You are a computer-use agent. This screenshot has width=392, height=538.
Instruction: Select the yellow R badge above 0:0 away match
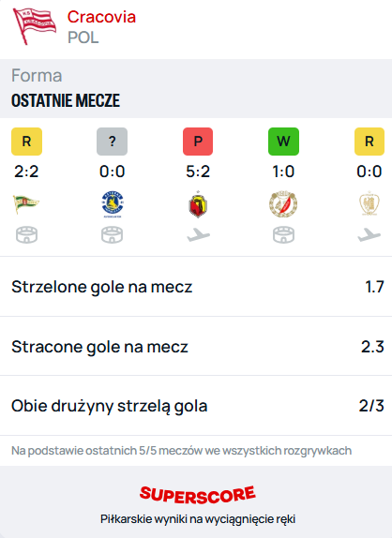[369, 142]
